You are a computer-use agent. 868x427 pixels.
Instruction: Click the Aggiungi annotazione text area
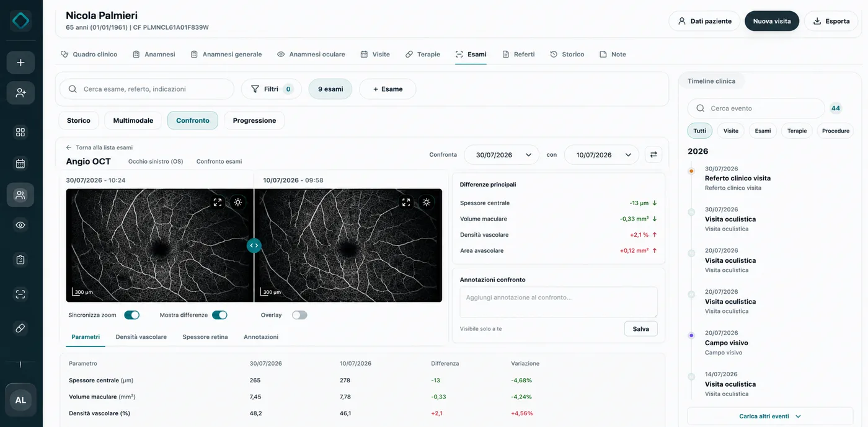click(x=559, y=302)
